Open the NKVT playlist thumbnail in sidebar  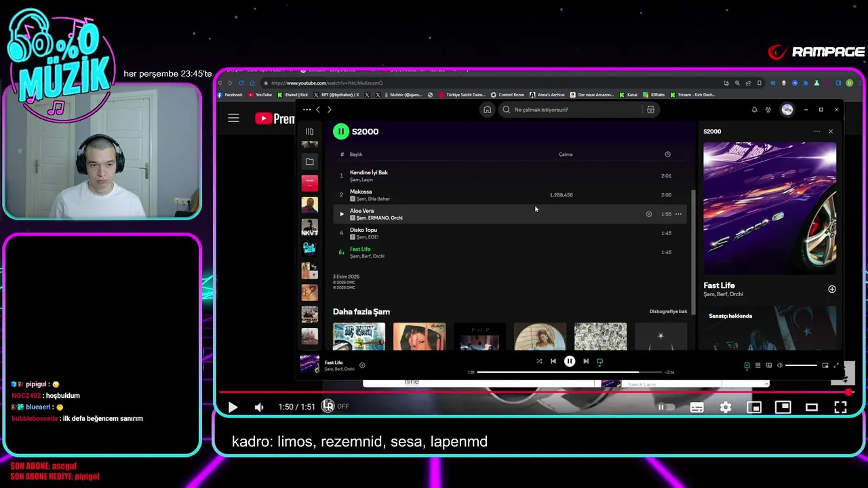click(309, 227)
